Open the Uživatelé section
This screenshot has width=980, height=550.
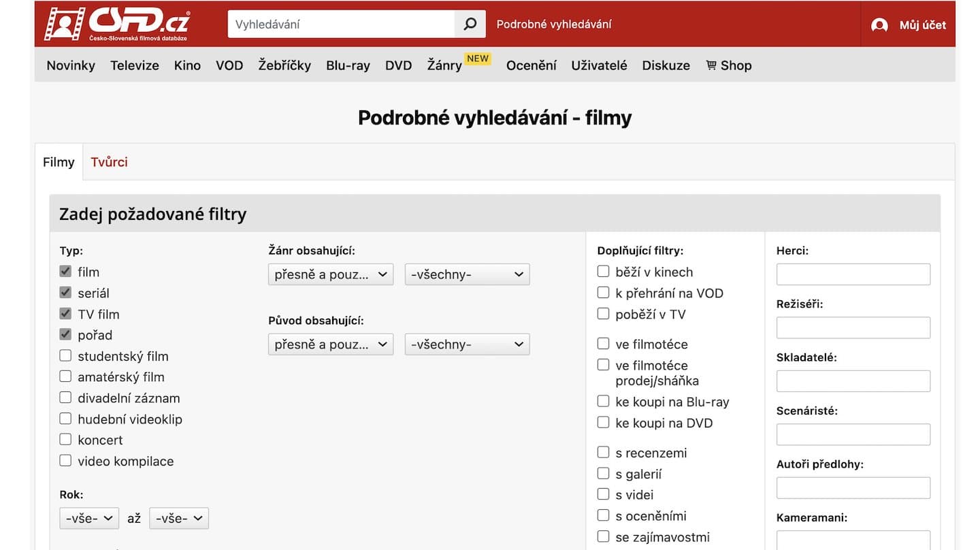599,65
